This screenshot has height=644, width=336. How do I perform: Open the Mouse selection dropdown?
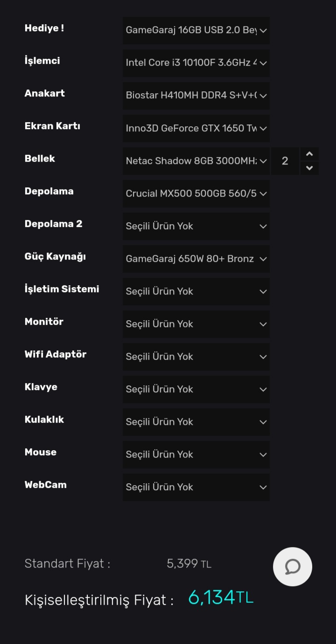(x=196, y=454)
